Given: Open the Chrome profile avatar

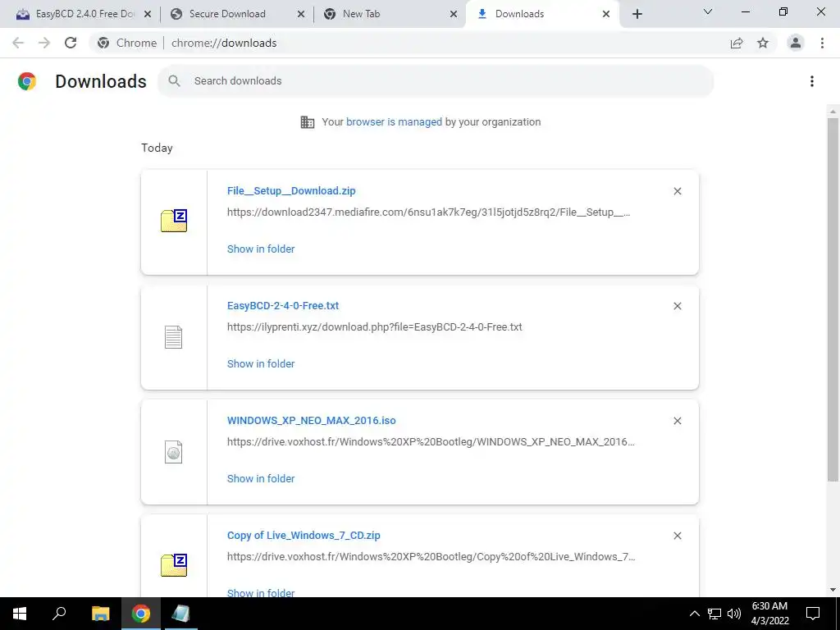Looking at the screenshot, I should tap(796, 43).
